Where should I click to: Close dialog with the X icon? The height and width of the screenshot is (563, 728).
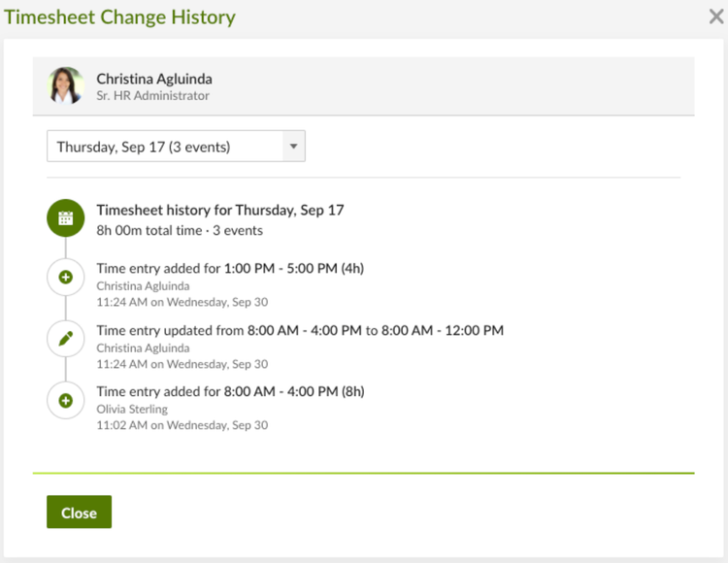pos(716,17)
